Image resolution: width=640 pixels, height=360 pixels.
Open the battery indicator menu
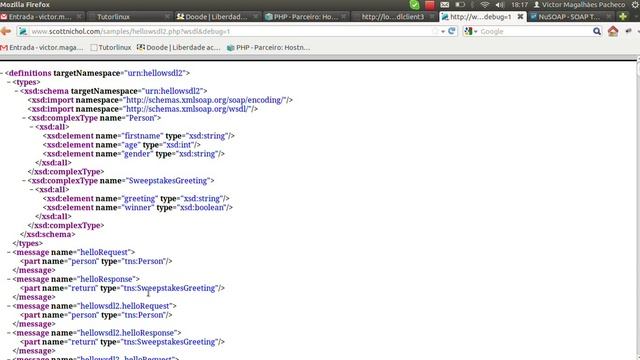click(460, 5)
